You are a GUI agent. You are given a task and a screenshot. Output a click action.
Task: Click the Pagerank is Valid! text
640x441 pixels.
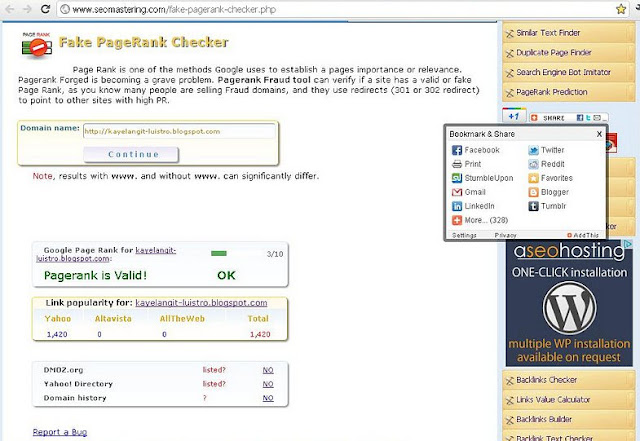tap(96, 275)
